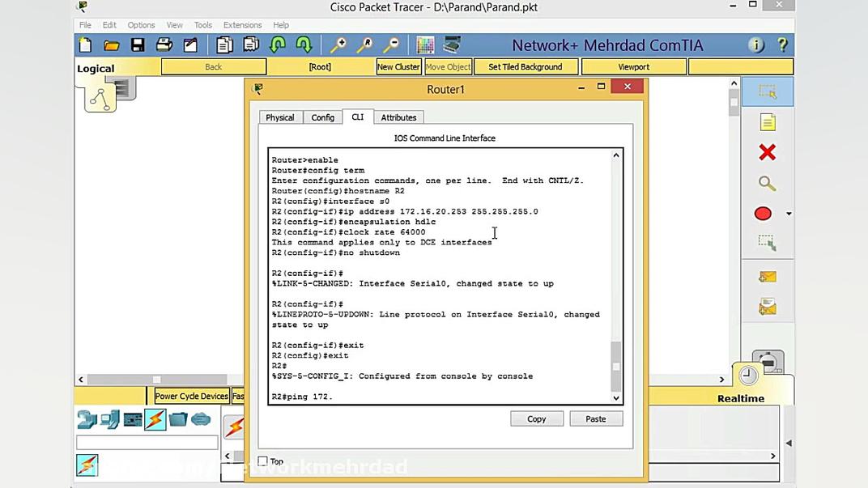Screen dimensions: 868x488
Task: Reset zoom with the R magnifier icon
Action: [x=364, y=45]
